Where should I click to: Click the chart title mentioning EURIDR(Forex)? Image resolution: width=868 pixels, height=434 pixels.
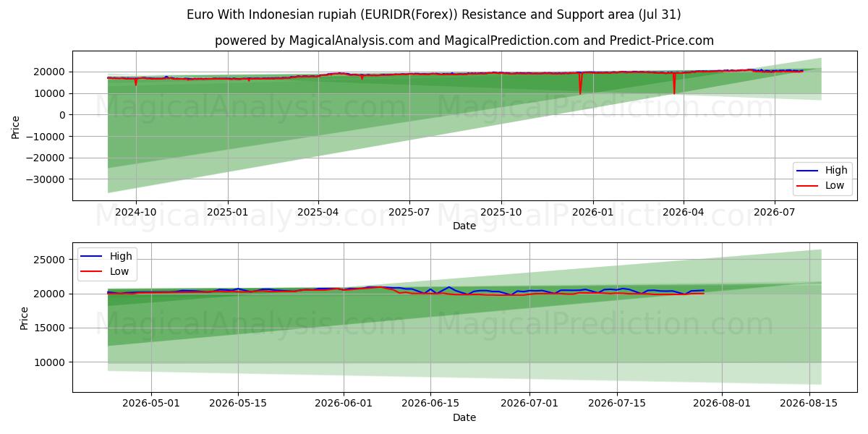(433, 14)
